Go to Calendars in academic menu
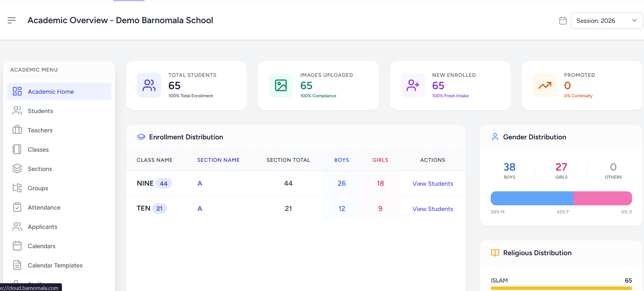 (59, 246)
